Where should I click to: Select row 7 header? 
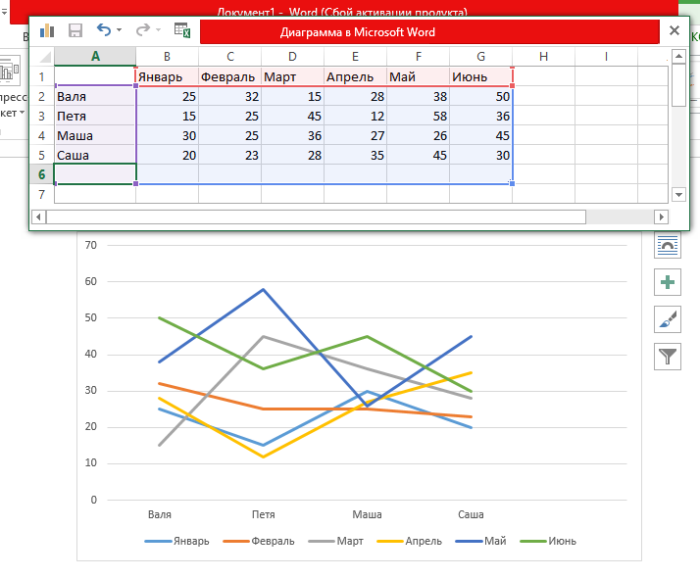[42, 195]
